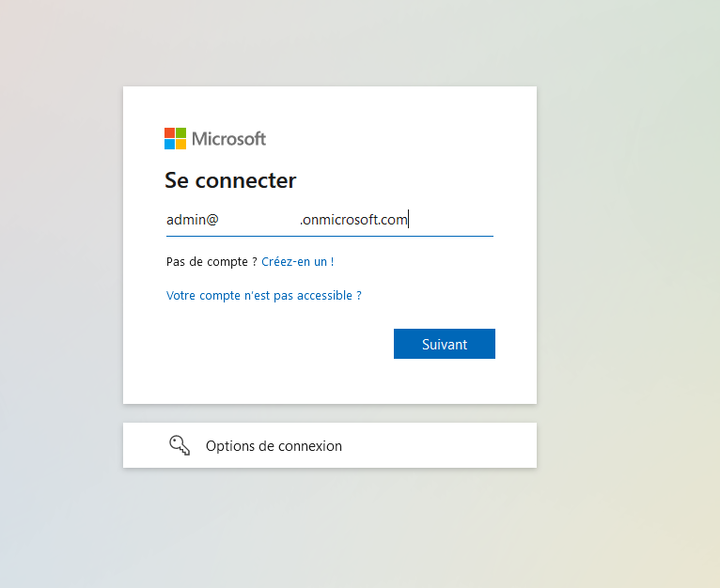Click the Se connecter heading
The image size is (720, 588).
point(230,180)
